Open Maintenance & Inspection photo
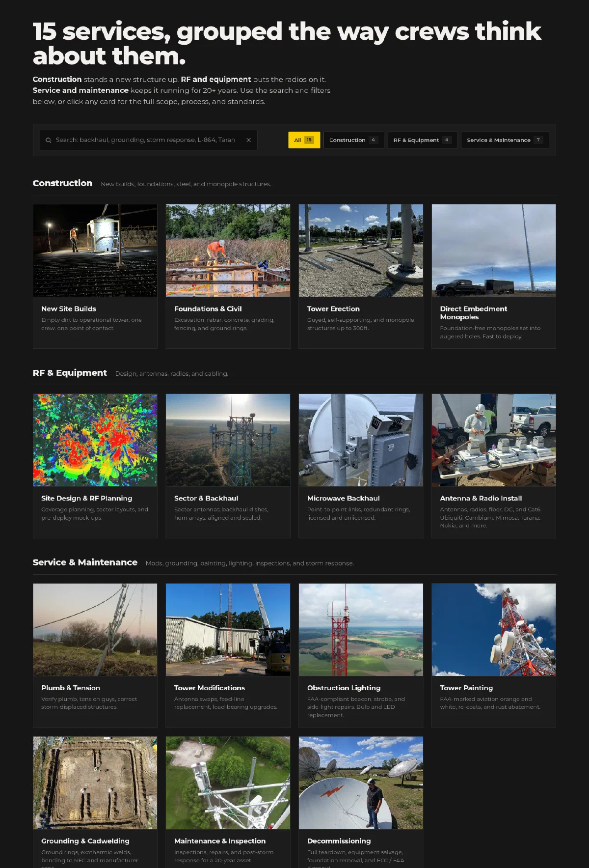 (x=228, y=783)
